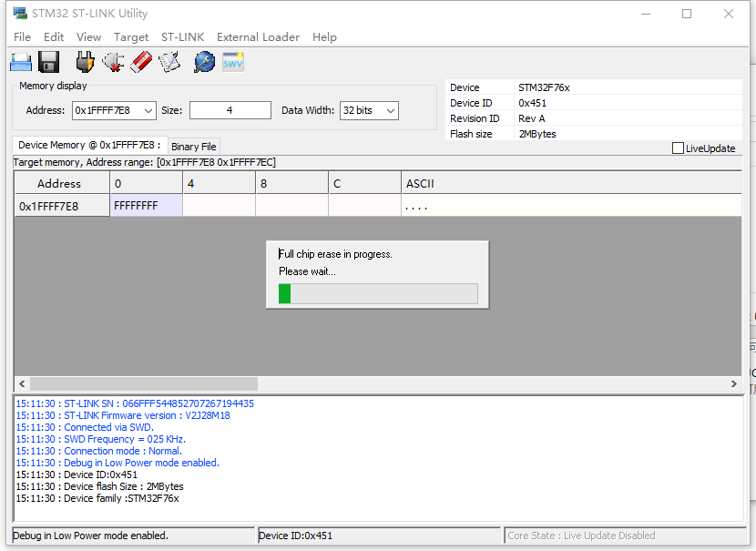Click the scroll left arrow of memory view
Image resolution: width=756 pixels, height=551 pixels.
(x=22, y=383)
